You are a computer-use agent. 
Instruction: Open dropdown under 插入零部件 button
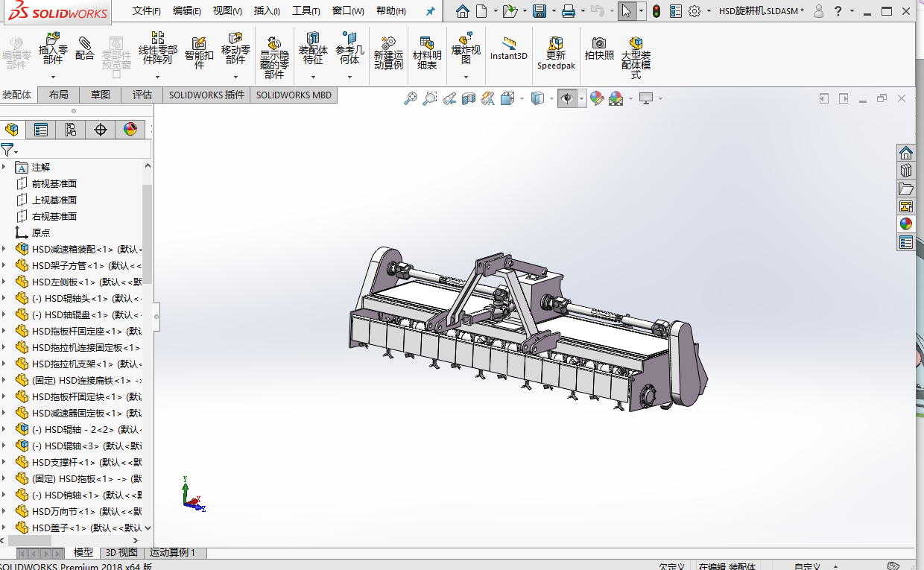point(53,77)
